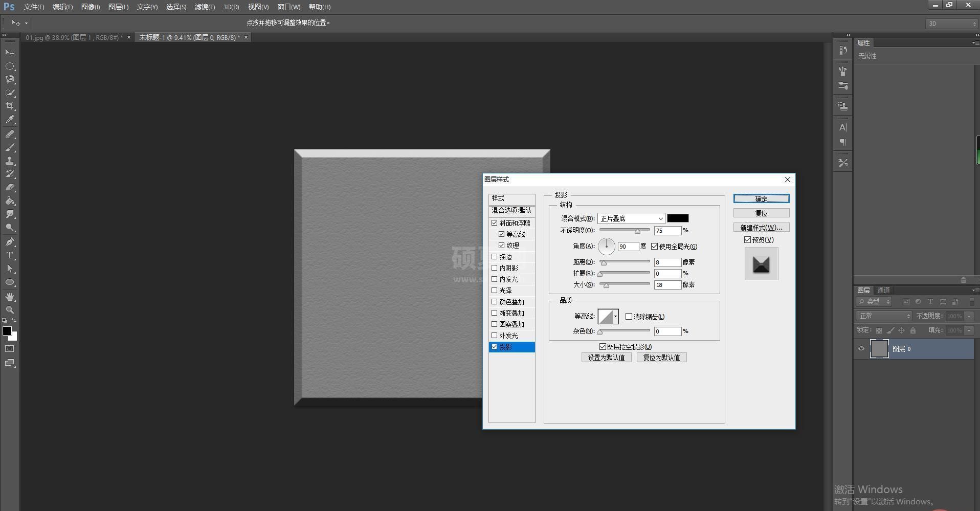The image size is (980, 511).
Task: Select the Elliptical Marquee tool
Action: click(10, 66)
